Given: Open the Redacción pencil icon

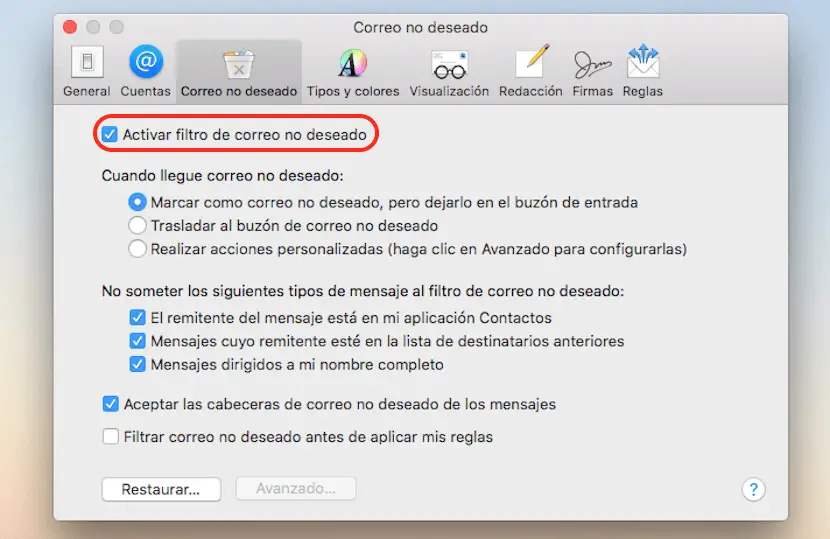Looking at the screenshot, I should [x=531, y=61].
